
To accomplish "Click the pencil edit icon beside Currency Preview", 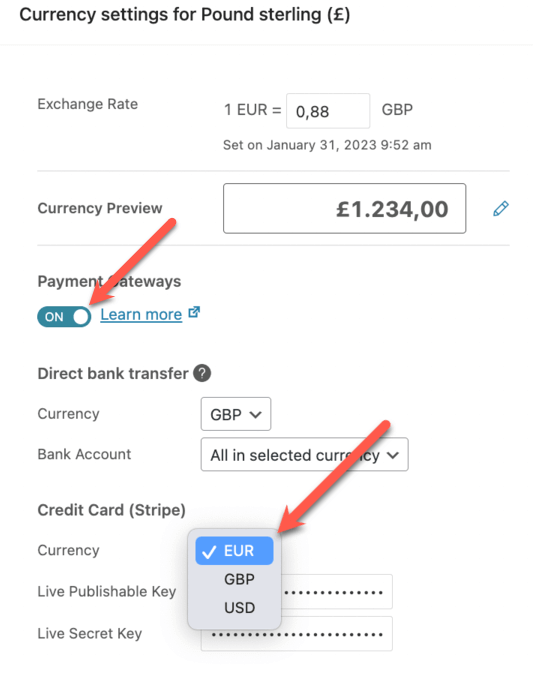I will point(501,209).
